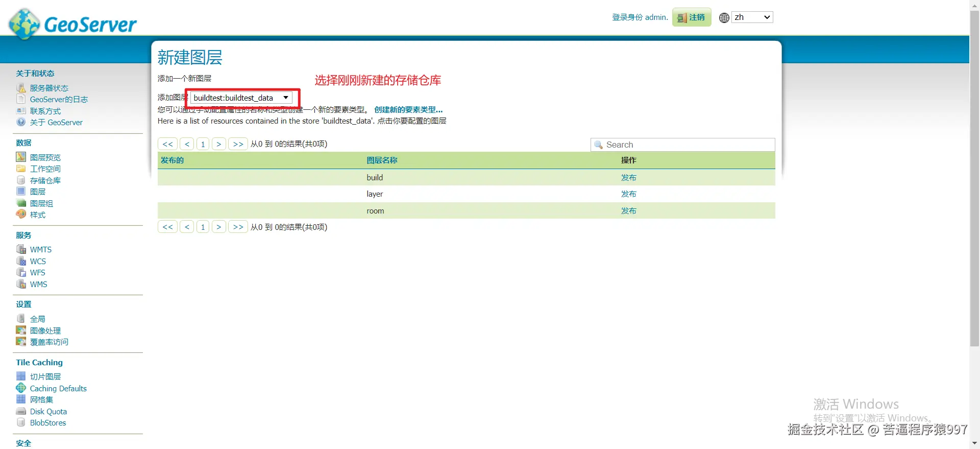Screen dimensions: 980x449
Task: Click the Caching Defaults globe icon
Action: click(21, 388)
